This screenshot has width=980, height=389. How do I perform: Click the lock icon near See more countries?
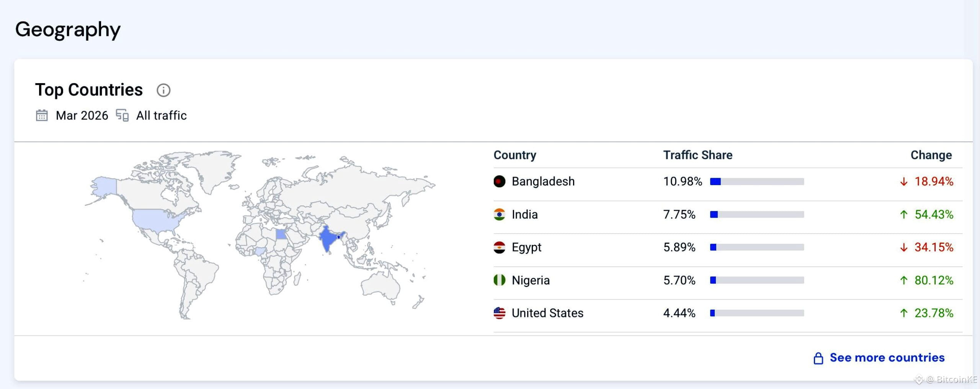point(818,358)
